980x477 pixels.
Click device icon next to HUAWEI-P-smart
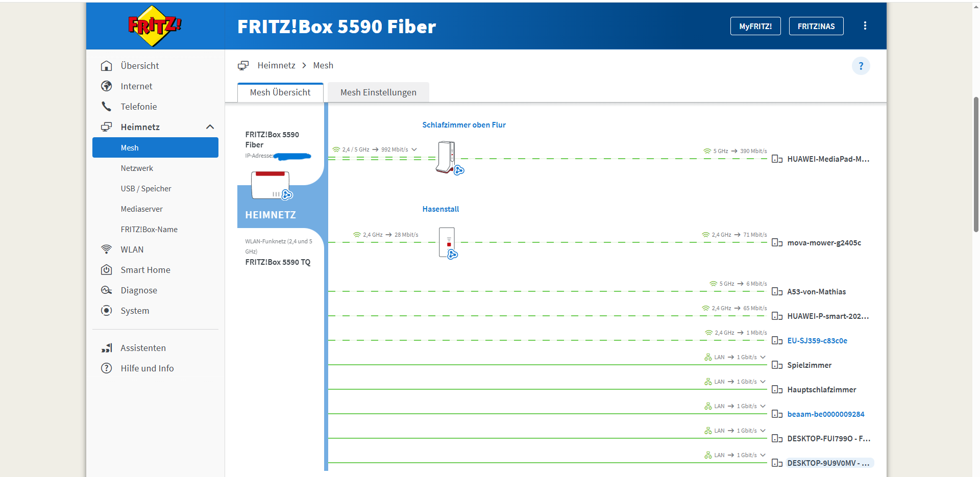777,316
